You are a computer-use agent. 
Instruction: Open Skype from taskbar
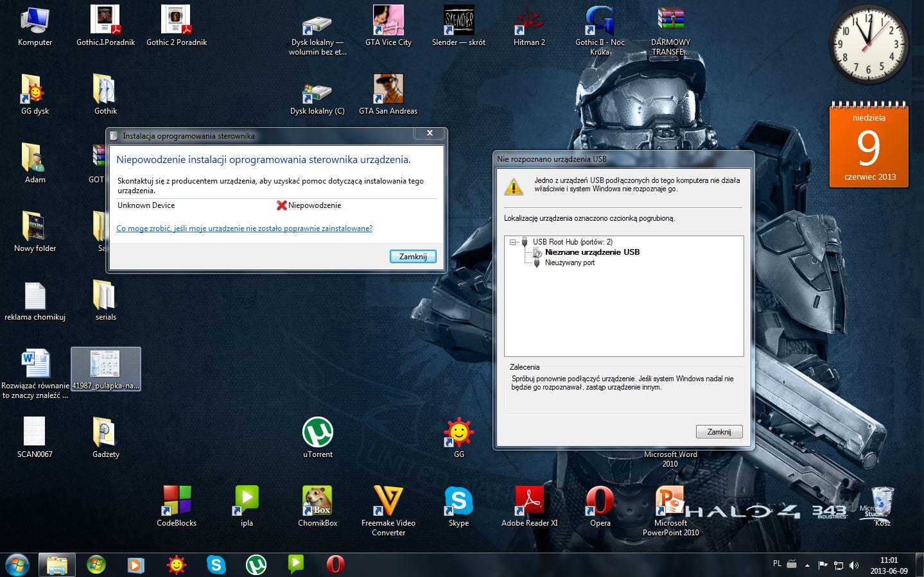tap(216, 565)
